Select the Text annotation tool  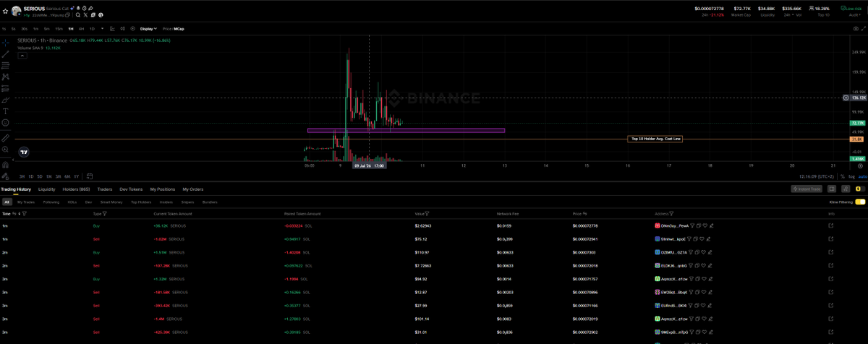click(x=6, y=111)
